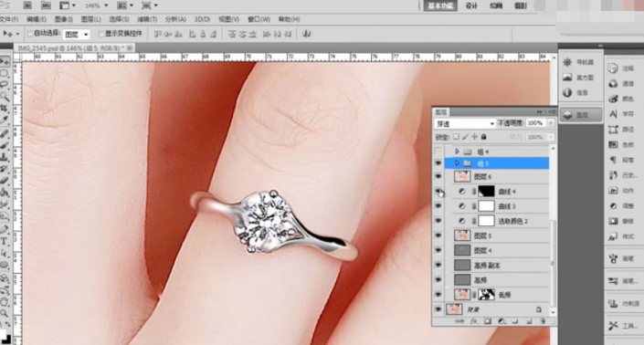Open the layer blend mode dropdown
The width and height of the screenshot is (644, 345).
pyautogui.click(x=465, y=123)
